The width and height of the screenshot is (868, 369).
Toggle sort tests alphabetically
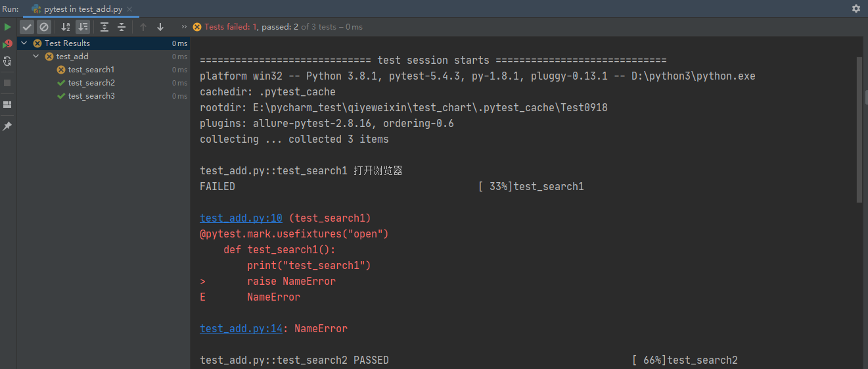point(66,27)
